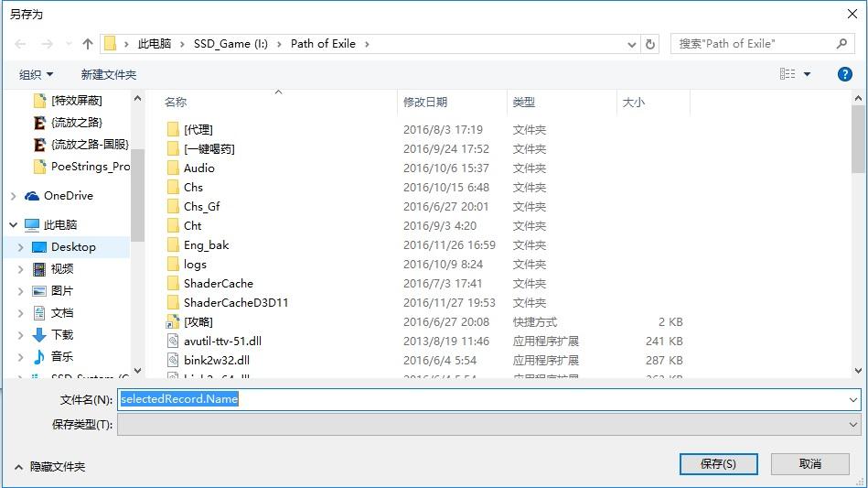
Task: Expand the OneDrive tree node
Action: click(14, 196)
